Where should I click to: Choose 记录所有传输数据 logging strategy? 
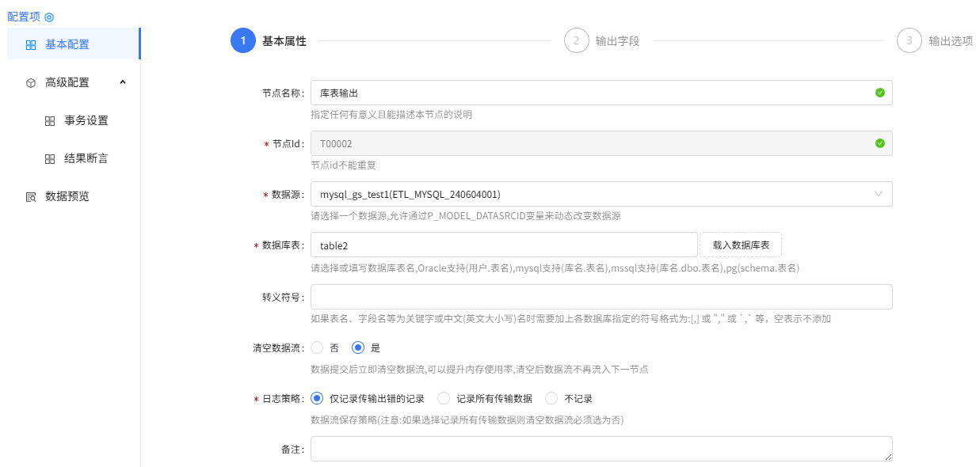click(x=444, y=397)
